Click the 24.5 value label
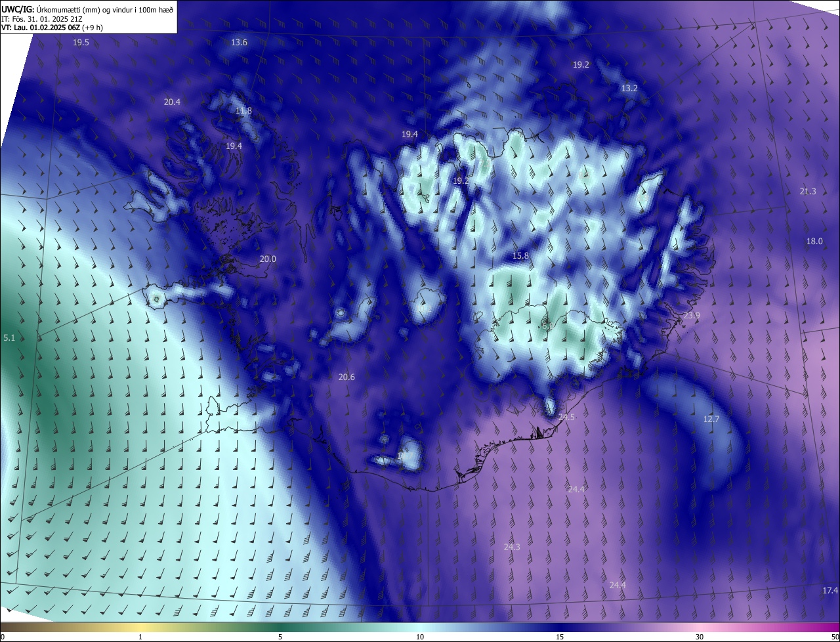 [x=566, y=417]
